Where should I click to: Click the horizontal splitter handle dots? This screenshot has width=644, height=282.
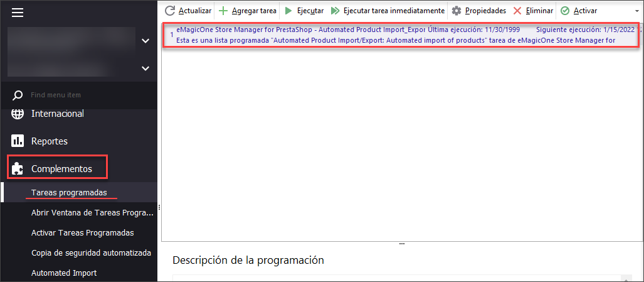[402, 244]
